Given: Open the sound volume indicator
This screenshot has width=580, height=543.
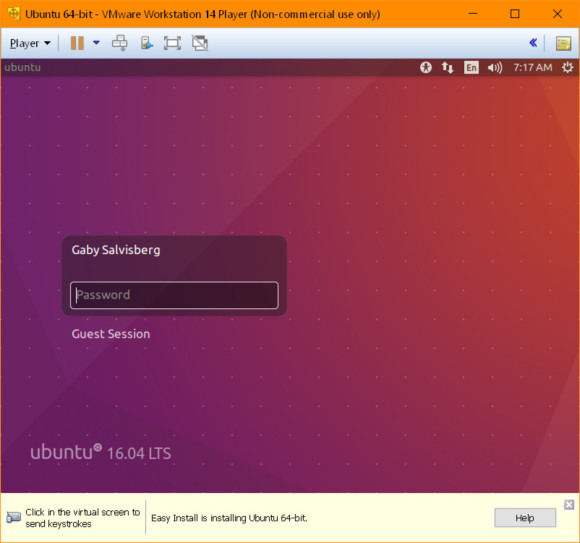Looking at the screenshot, I should [495, 68].
